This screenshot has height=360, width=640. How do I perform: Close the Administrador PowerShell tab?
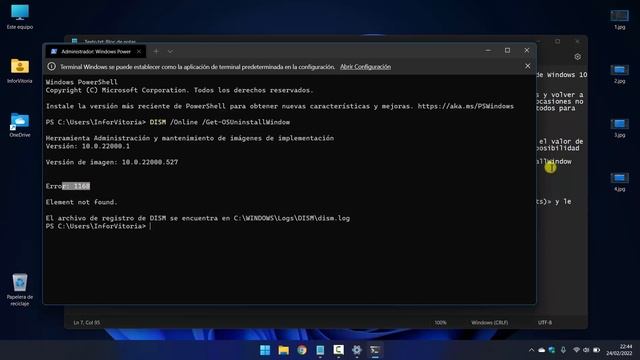139,51
